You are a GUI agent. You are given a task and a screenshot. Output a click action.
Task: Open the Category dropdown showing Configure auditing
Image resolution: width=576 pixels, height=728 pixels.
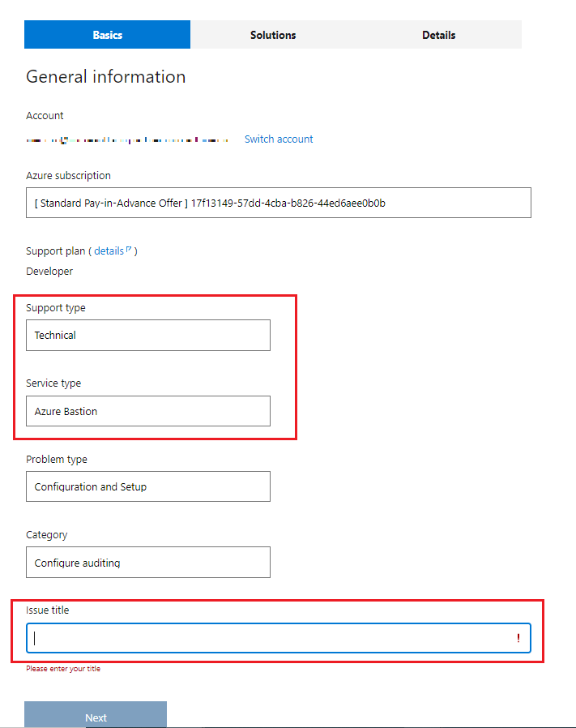[147, 562]
